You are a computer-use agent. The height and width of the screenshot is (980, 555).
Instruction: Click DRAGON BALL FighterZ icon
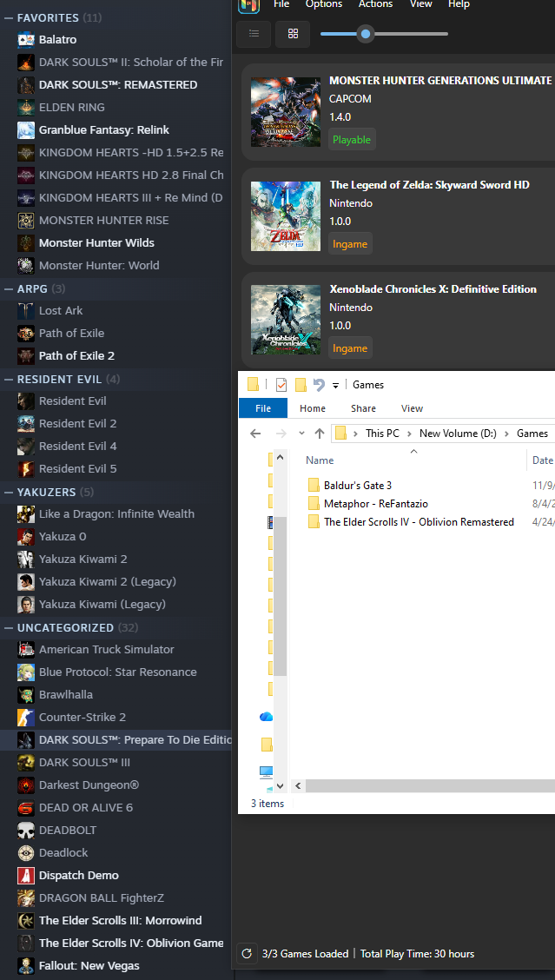click(x=26, y=898)
